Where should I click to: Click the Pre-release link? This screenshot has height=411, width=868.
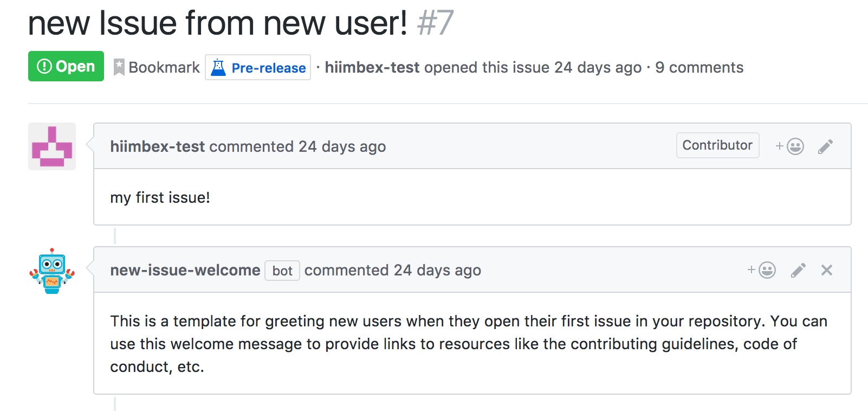point(269,68)
